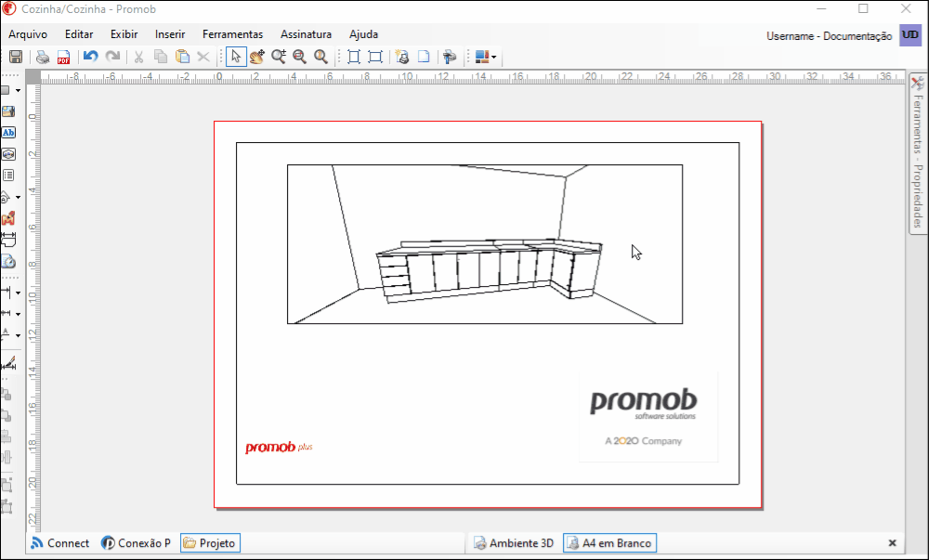Click the list tool in left sidebar
The height and width of the screenshot is (560, 929).
pyautogui.click(x=8, y=176)
